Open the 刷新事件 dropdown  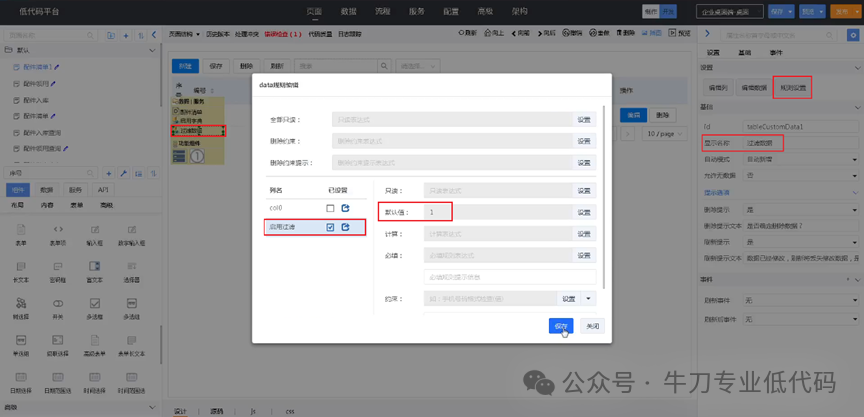pyautogui.click(x=800, y=300)
